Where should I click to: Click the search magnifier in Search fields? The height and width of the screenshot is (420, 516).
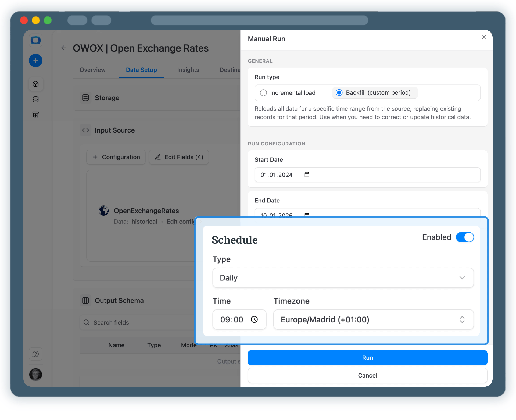86,322
